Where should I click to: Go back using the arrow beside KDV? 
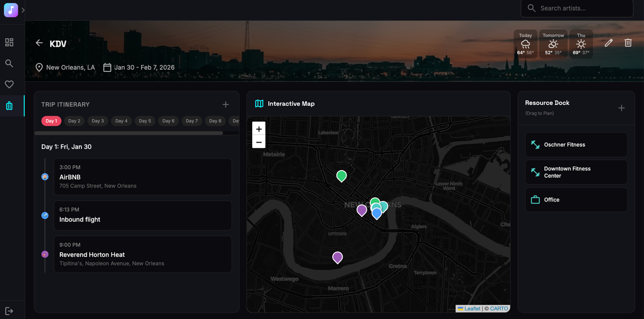pyautogui.click(x=39, y=43)
